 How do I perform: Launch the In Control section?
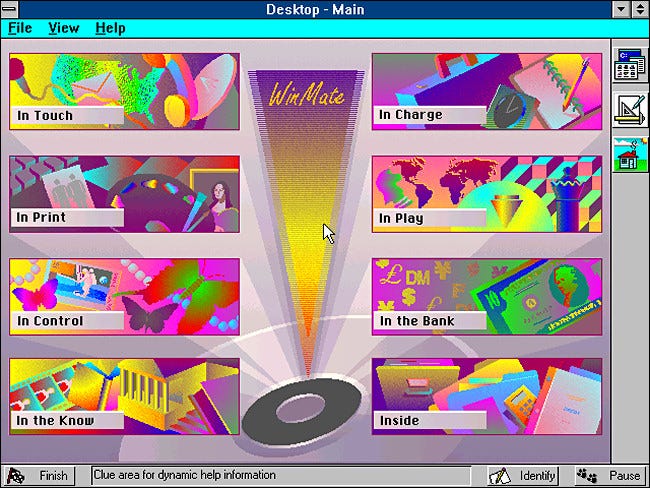pyautogui.click(x=124, y=297)
